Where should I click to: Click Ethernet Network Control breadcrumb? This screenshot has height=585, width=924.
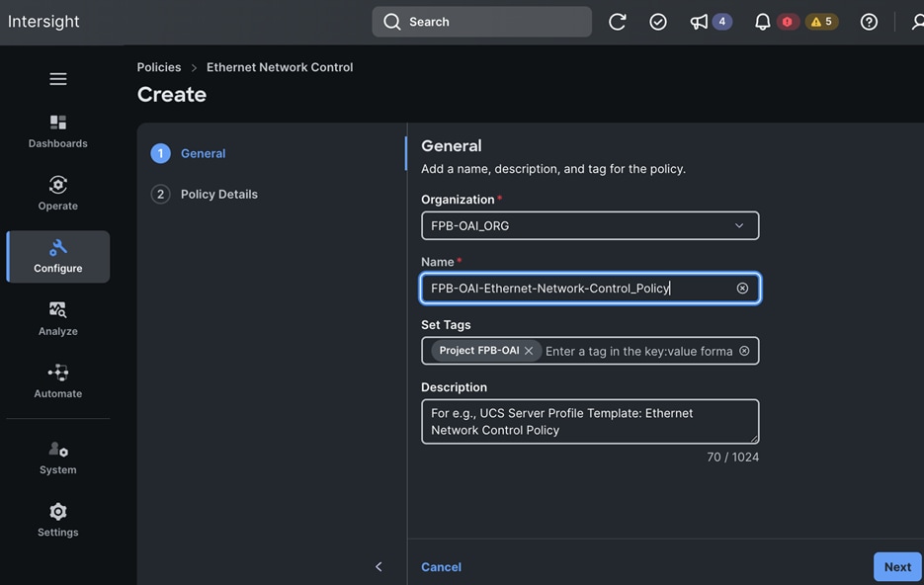coord(280,67)
